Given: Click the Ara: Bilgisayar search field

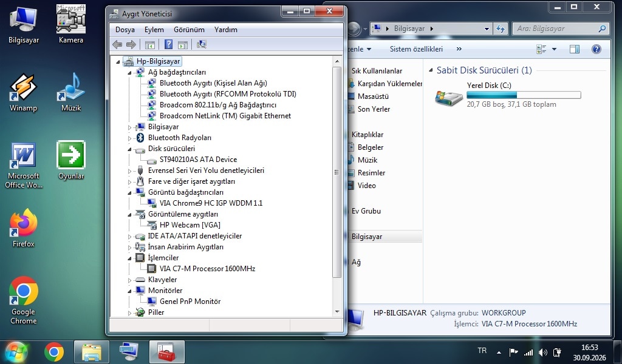Looking at the screenshot, I should (x=561, y=29).
